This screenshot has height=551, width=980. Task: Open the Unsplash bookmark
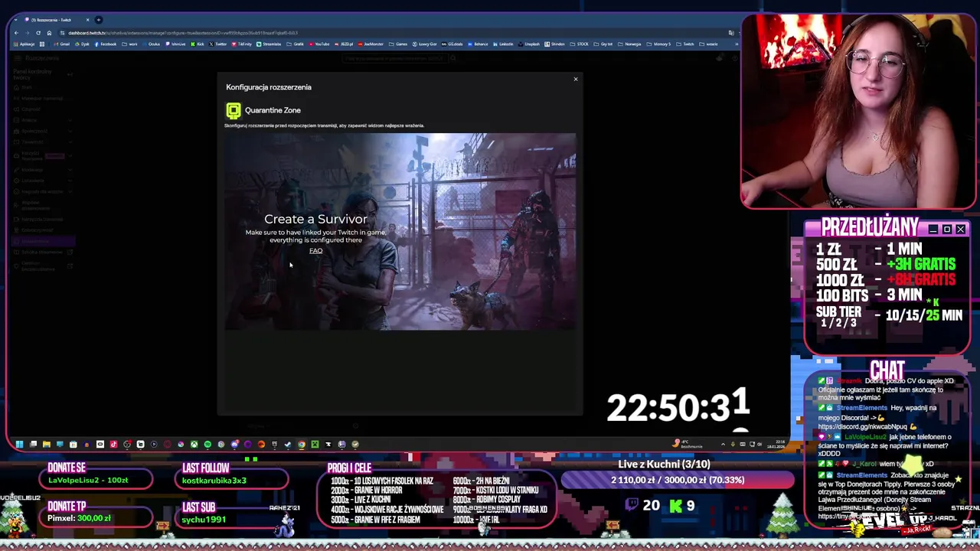click(529, 44)
